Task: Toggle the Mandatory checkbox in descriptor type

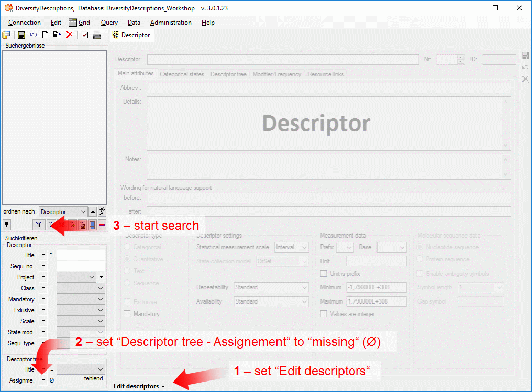Action: tap(127, 314)
